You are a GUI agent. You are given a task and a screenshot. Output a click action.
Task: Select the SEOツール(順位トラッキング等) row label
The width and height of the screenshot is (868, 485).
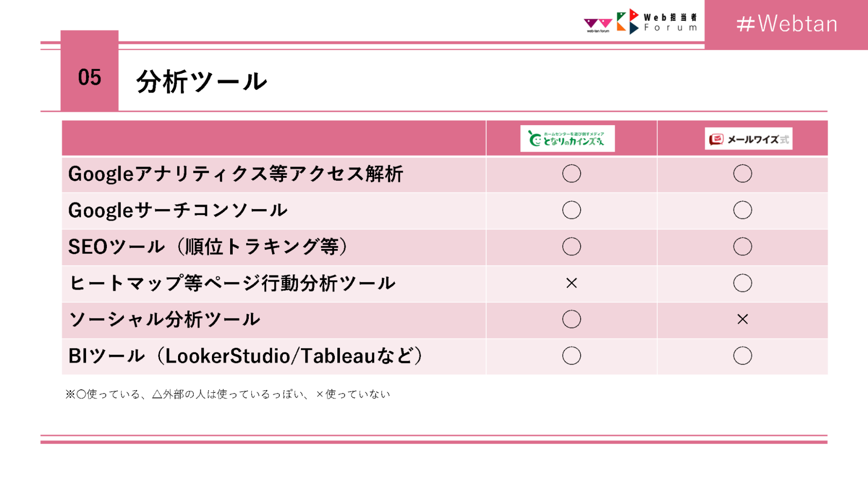coord(208,247)
